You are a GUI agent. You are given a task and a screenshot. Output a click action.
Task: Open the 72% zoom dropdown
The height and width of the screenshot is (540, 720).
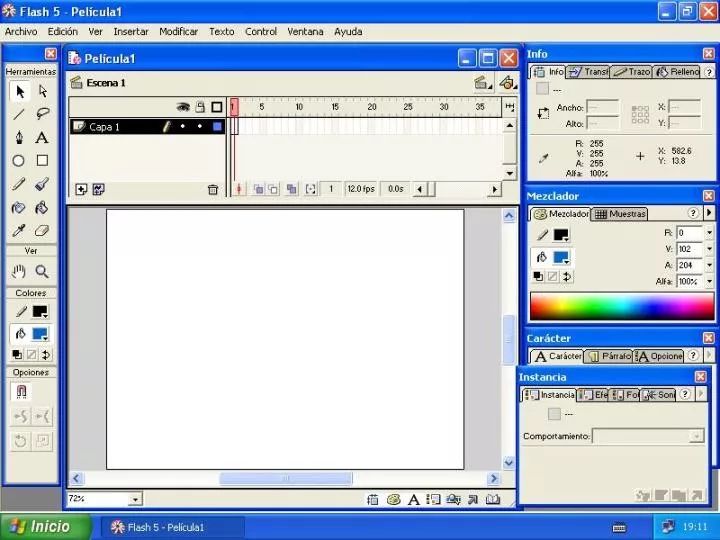click(135, 499)
